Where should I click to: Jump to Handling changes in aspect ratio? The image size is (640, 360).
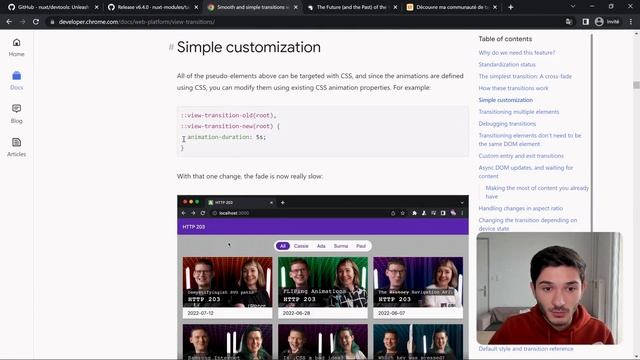520,208
